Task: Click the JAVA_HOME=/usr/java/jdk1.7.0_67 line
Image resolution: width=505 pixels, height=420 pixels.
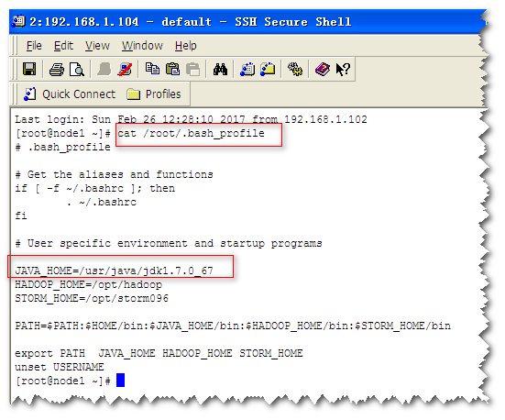Action: (114, 271)
